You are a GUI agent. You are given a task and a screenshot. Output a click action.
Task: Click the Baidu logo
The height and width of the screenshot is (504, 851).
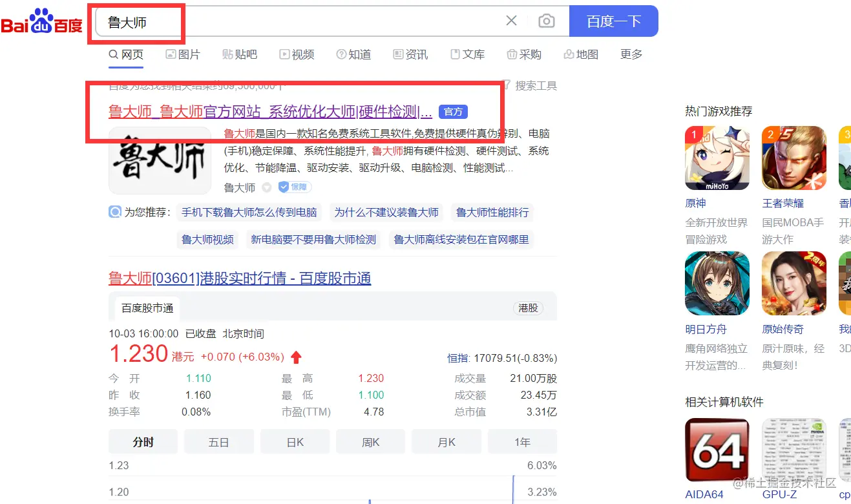pyautogui.click(x=42, y=21)
